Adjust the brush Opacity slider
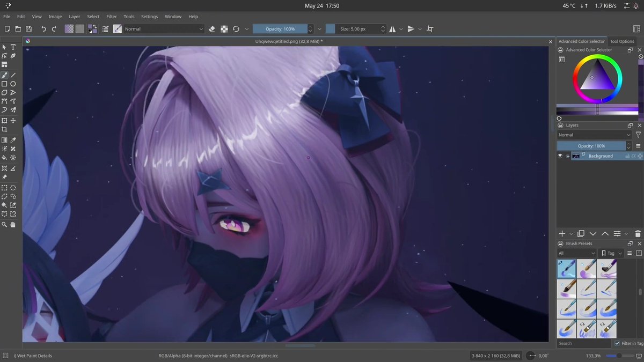The image size is (644, 362). pos(280,29)
